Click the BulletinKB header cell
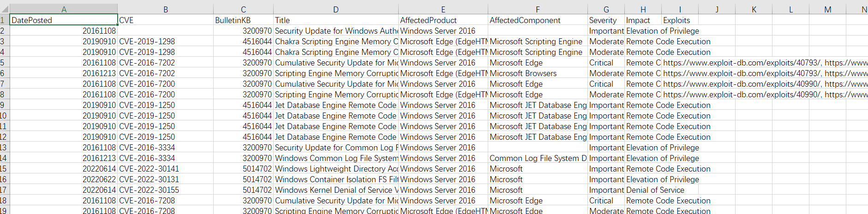This screenshot has height=214, width=868. pyautogui.click(x=243, y=20)
